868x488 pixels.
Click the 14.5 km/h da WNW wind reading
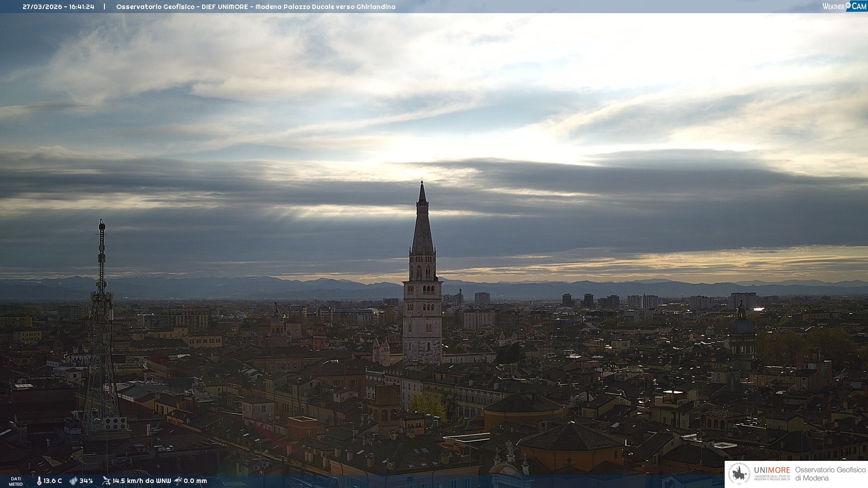[142, 481]
